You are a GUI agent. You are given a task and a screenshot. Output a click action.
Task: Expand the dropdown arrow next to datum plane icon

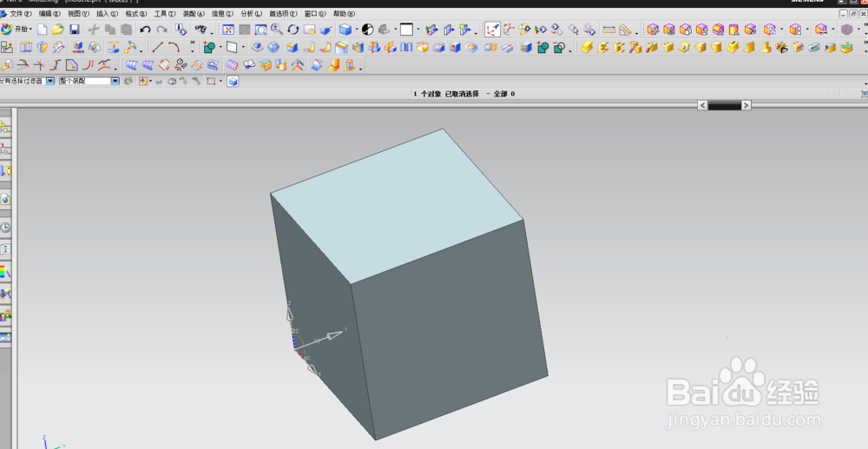coord(243,48)
